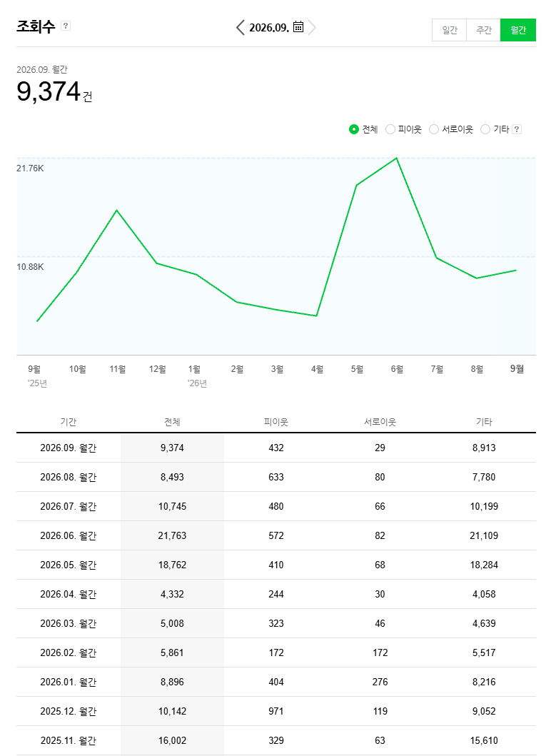Click the 276 서로이웃 value cell
546x756 pixels.
tap(380, 682)
